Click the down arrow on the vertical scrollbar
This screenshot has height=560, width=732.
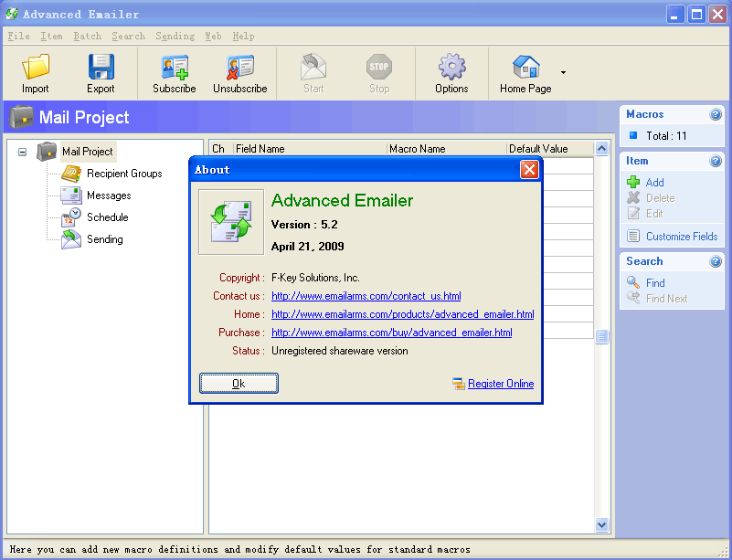tap(601, 524)
